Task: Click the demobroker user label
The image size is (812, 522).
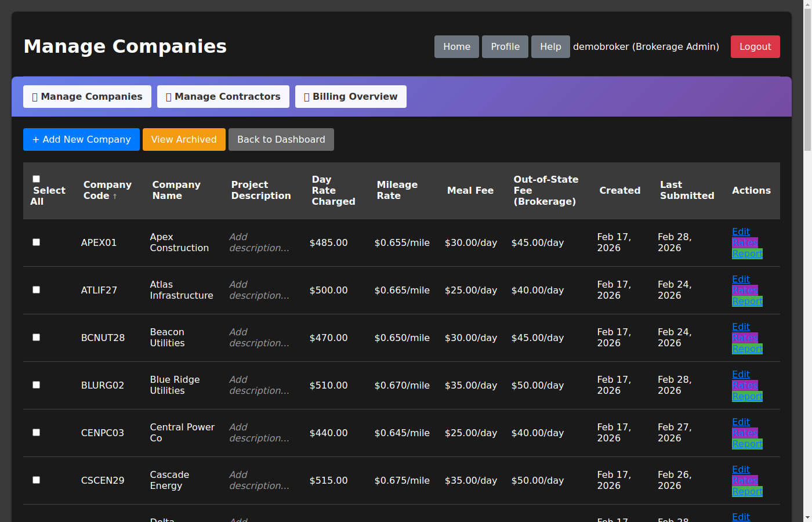Action: point(646,47)
